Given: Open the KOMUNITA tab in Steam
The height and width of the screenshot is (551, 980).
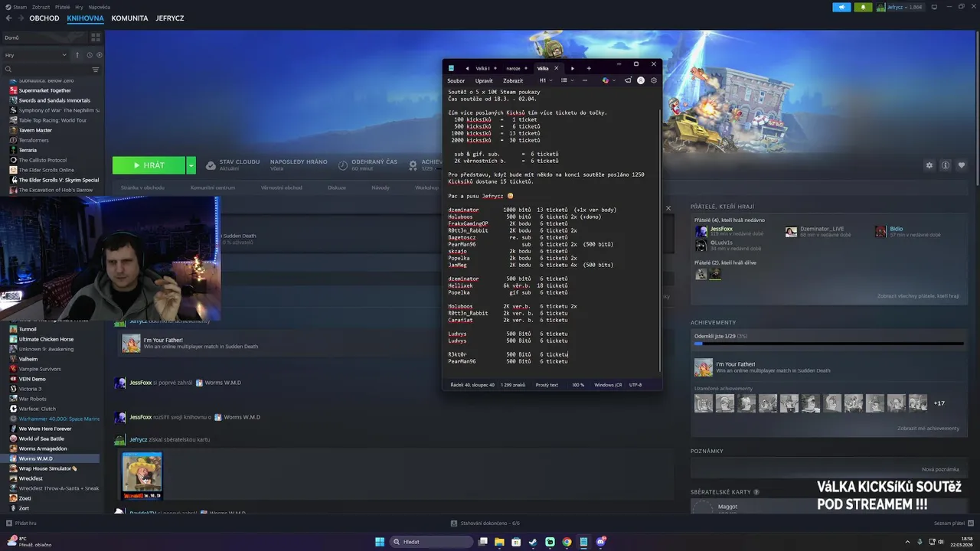Looking at the screenshot, I should (x=129, y=18).
